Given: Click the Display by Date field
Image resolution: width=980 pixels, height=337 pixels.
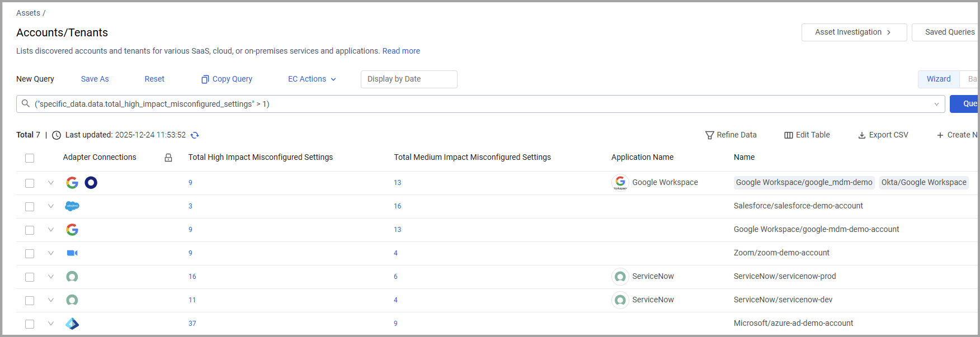Looking at the screenshot, I should (x=408, y=79).
